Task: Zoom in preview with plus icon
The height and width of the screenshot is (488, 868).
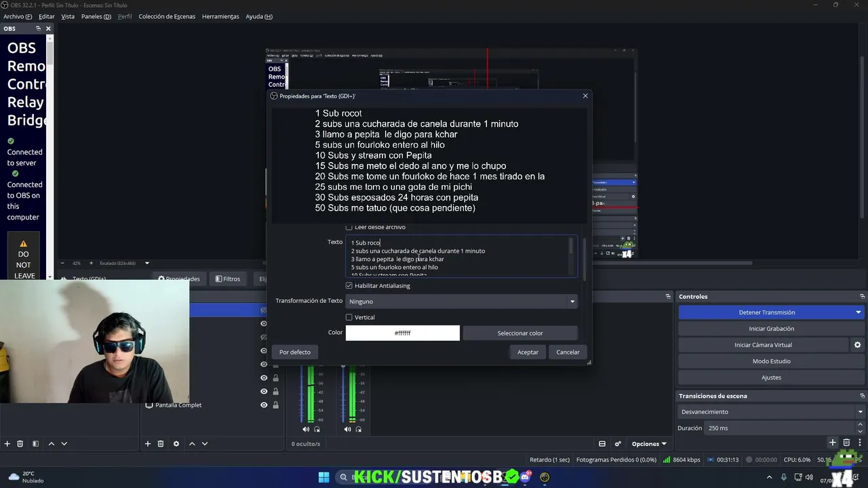Action: point(92,263)
